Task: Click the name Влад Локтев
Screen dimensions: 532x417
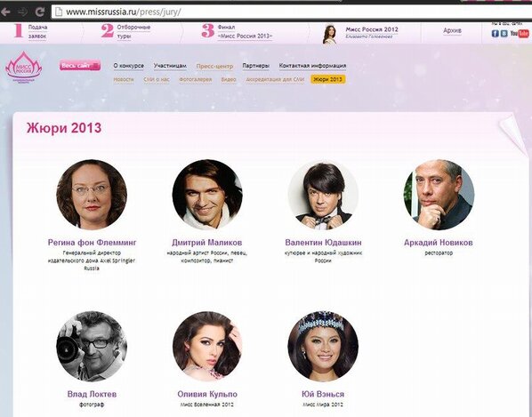Action: pos(92,394)
